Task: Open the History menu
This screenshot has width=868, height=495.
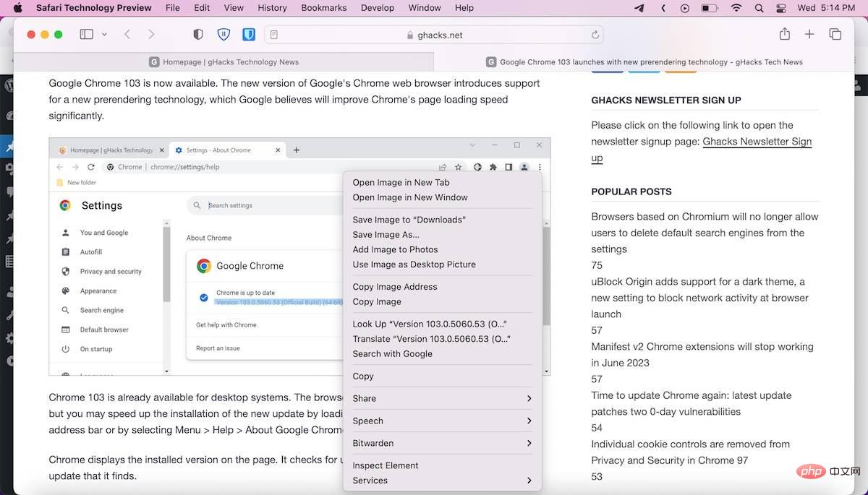Action: pyautogui.click(x=272, y=8)
